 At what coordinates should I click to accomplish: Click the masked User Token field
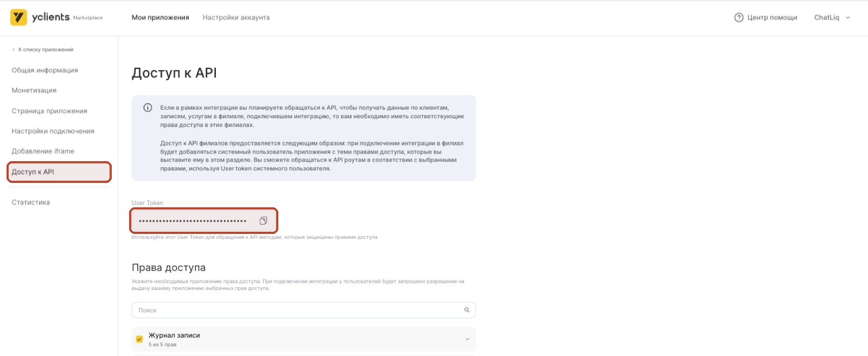coord(204,221)
